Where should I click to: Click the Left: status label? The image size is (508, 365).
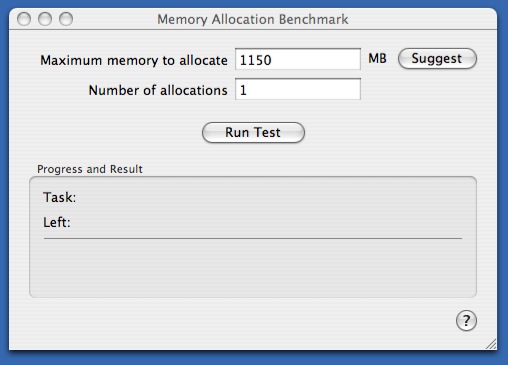[57, 222]
